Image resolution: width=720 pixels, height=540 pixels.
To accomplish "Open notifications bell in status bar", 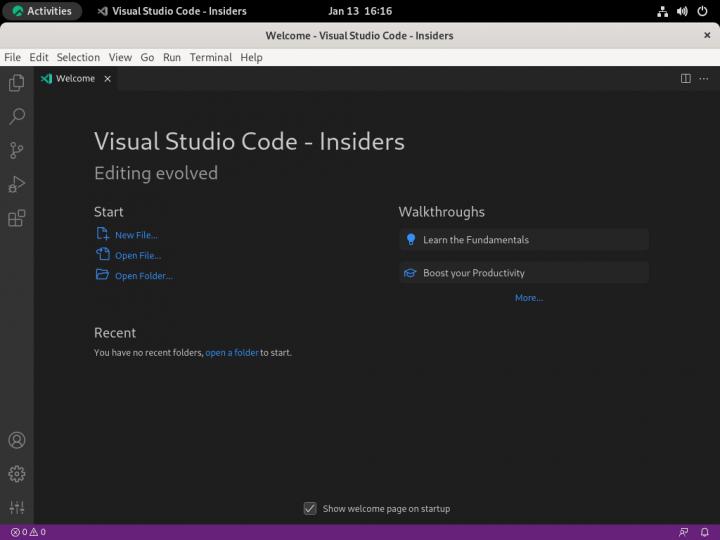I will [704, 532].
